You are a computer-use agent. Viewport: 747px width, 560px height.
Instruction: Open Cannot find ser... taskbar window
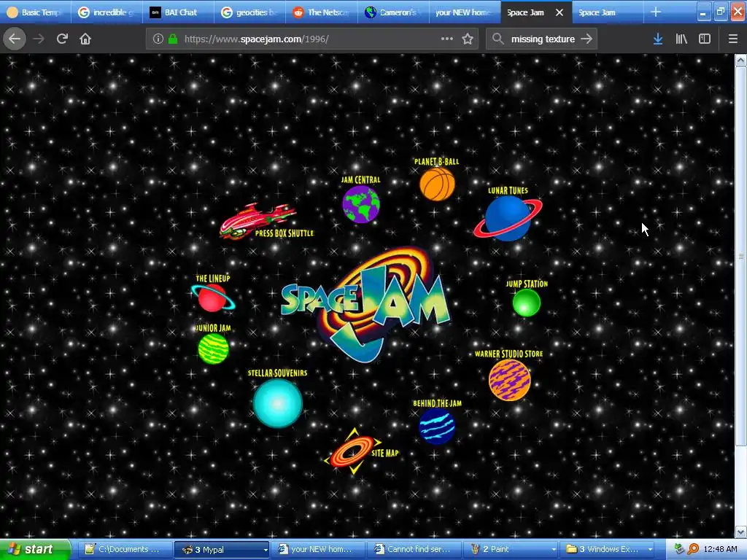coord(414,550)
